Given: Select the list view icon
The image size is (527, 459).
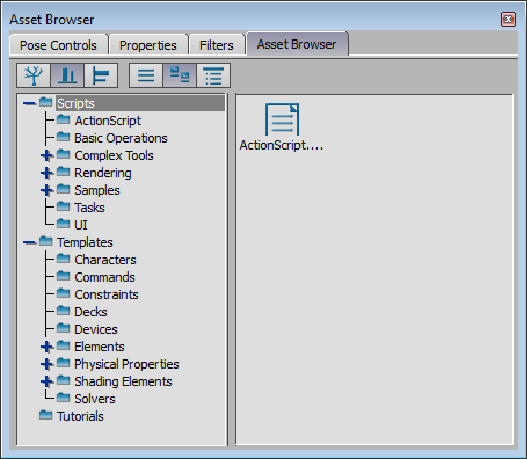Looking at the screenshot, I should [x=146, y=75].
